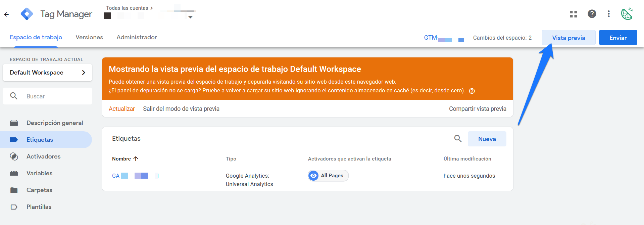This screenshot has height=225, width=644.
Task: Open Activadores in the sidebar
Action: (x=43, y=156)
